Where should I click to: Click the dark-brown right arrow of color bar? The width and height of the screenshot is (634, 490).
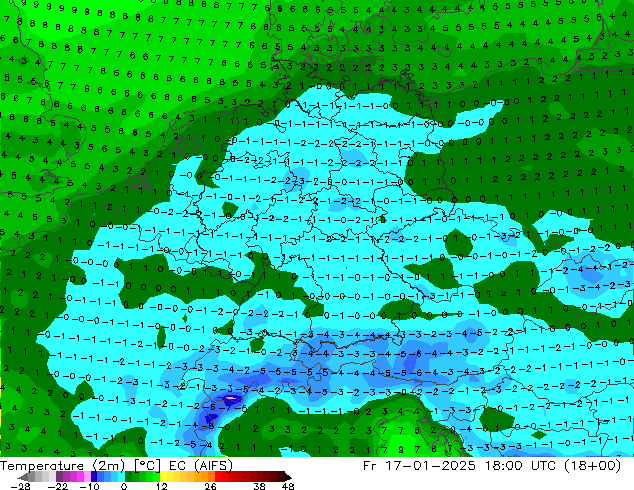click(x=288, y=477)
